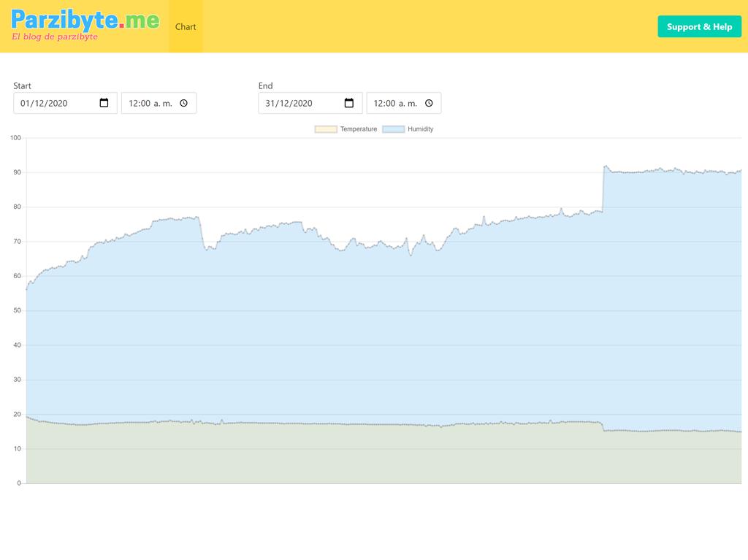The image size is (748, 560).
Task: Click the 100 y-axis label
Action: point(16,138)
